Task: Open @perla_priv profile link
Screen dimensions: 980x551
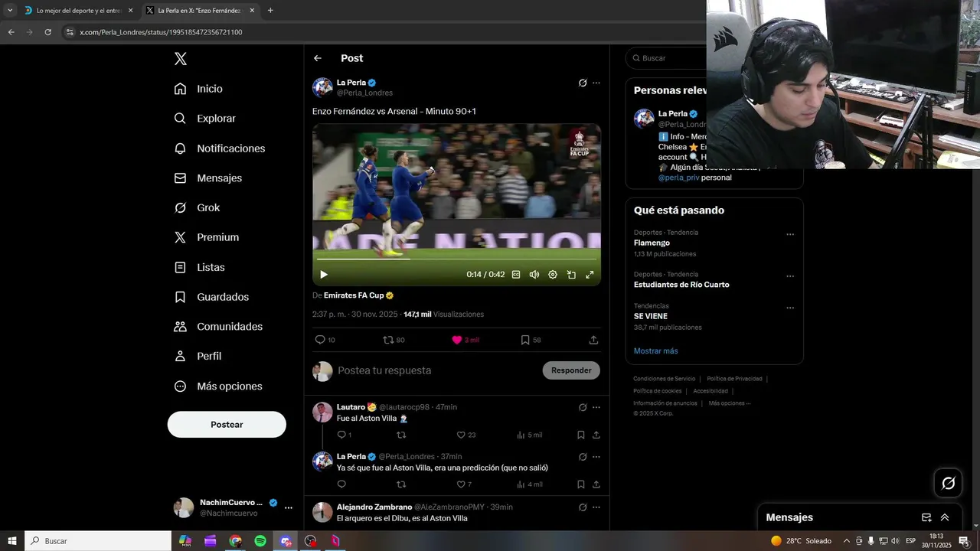Action: [x=678, y=178]
